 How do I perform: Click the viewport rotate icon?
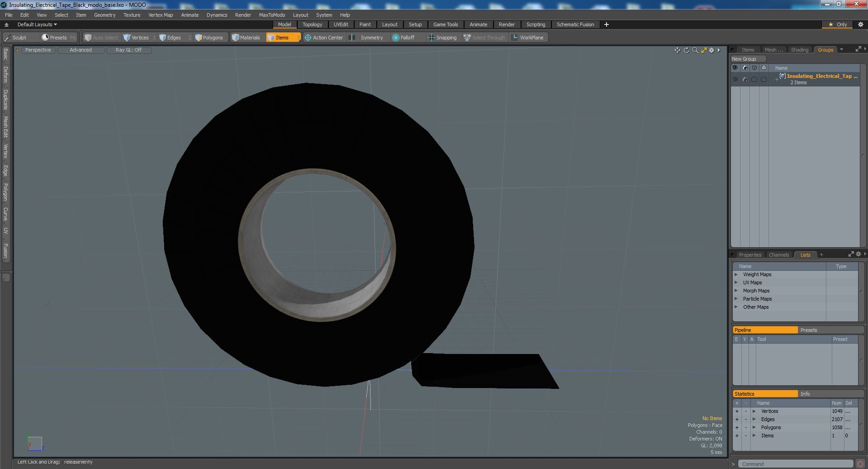(686, 50)
